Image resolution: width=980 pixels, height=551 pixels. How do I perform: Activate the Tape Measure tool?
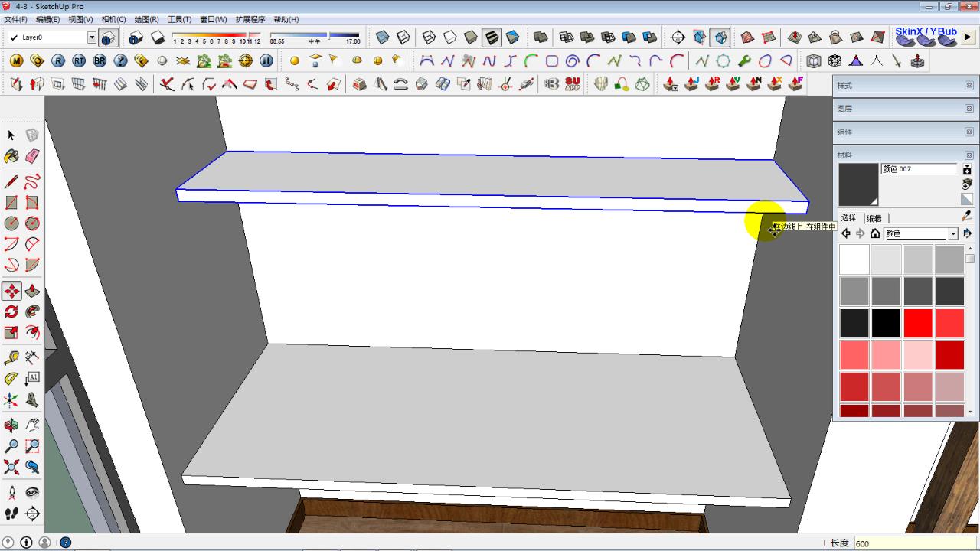coord(11,358)
